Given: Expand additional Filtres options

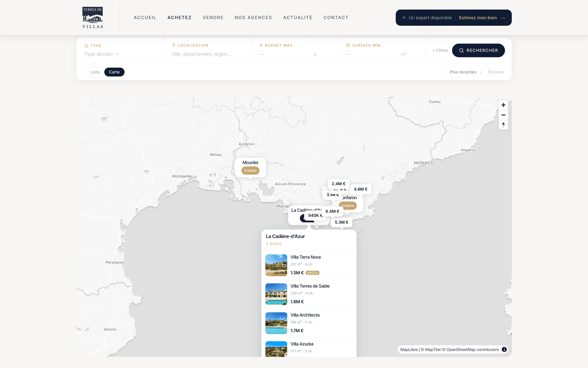Looking at the screenshot, I should pos(440,50).
